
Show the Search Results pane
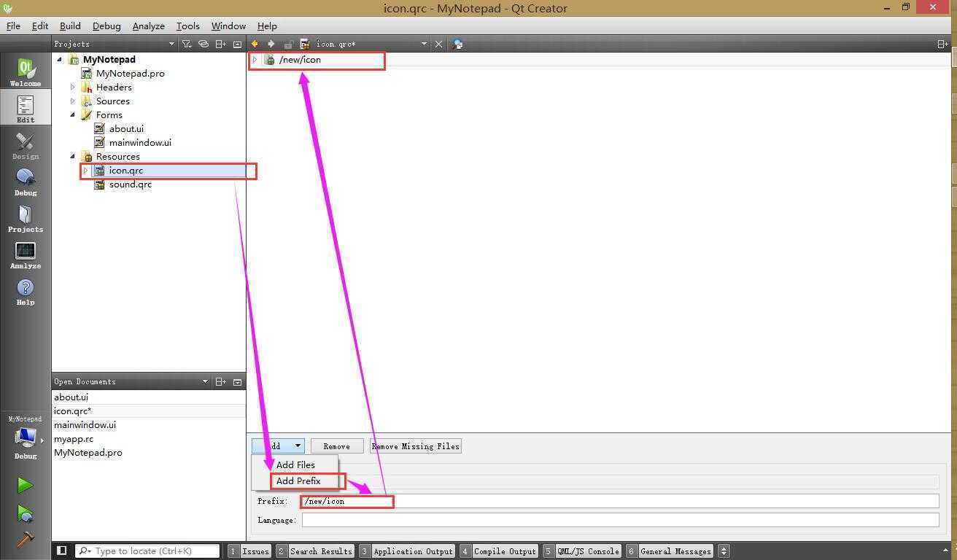tap(314, 551)
